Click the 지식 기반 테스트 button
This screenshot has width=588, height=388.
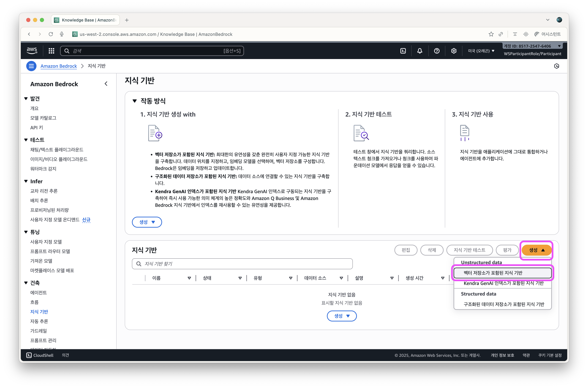click(469, 250)
